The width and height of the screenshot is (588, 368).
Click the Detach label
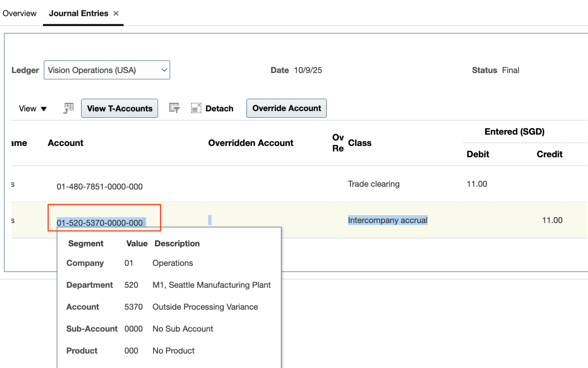click(219, 108)
